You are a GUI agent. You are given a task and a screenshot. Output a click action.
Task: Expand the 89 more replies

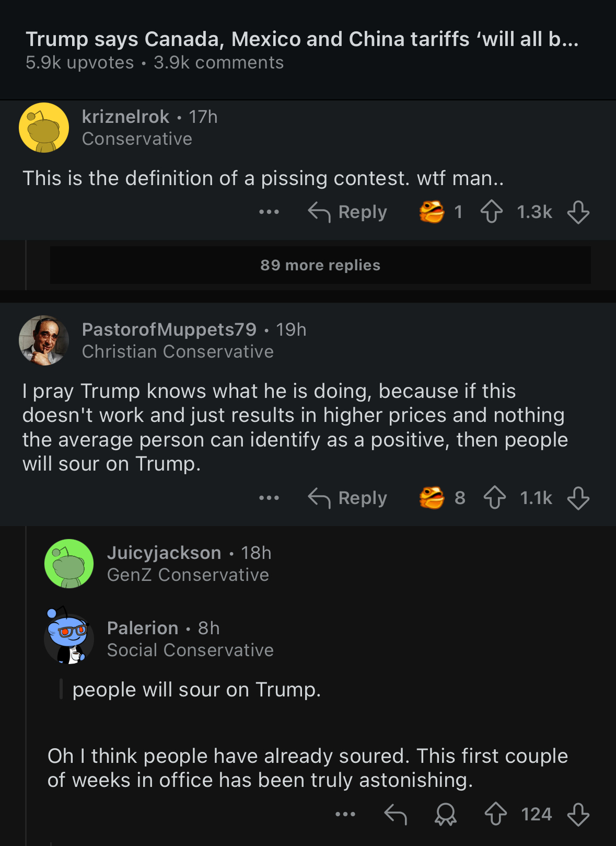(x=320, y=265)
